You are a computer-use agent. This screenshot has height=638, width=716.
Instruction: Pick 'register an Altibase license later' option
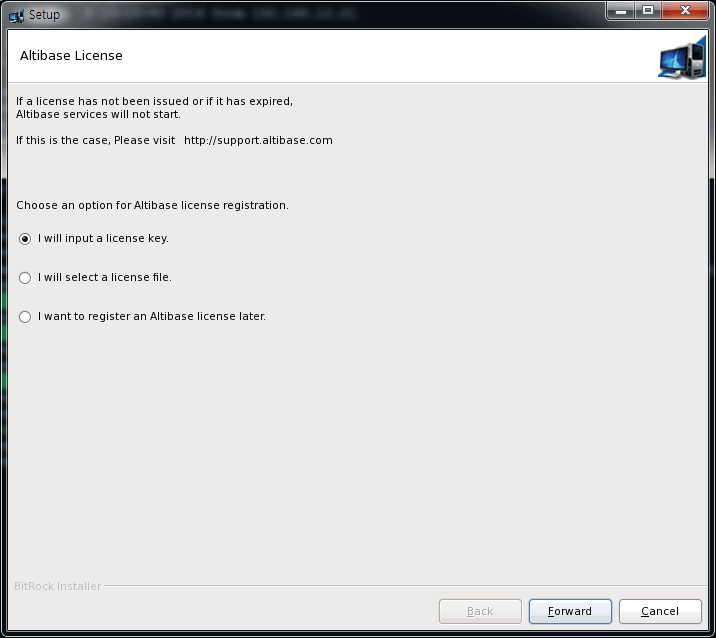tap(25, 317)
